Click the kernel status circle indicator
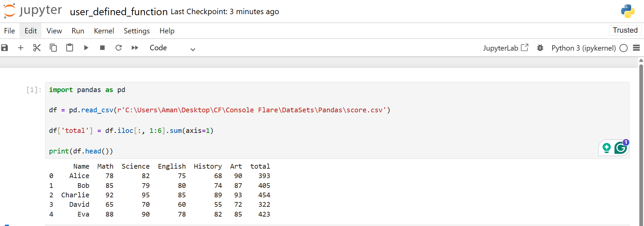This screenshot has width=644, height=226. 623,48
